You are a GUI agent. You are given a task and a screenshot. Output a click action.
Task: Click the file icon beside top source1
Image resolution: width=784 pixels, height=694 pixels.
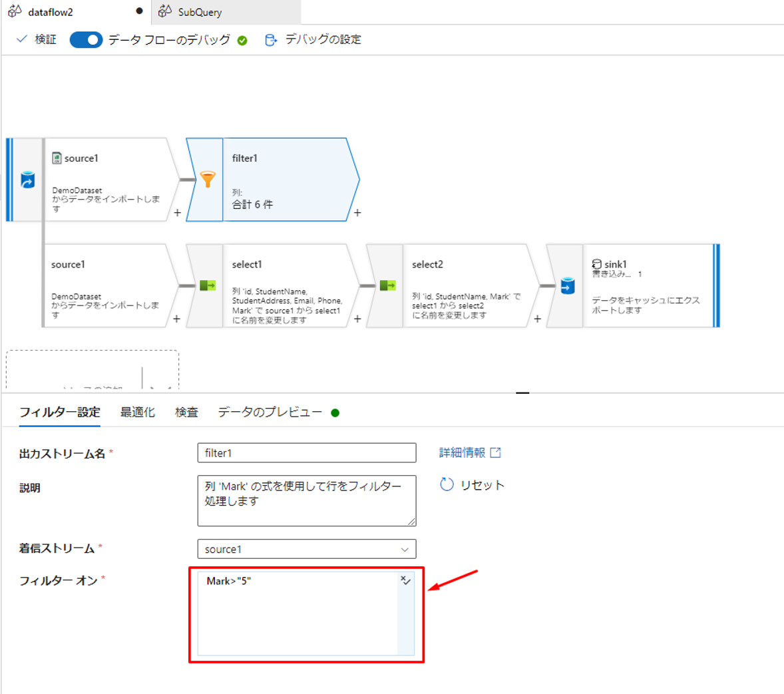pyautogui.click(x=57, y=158)
